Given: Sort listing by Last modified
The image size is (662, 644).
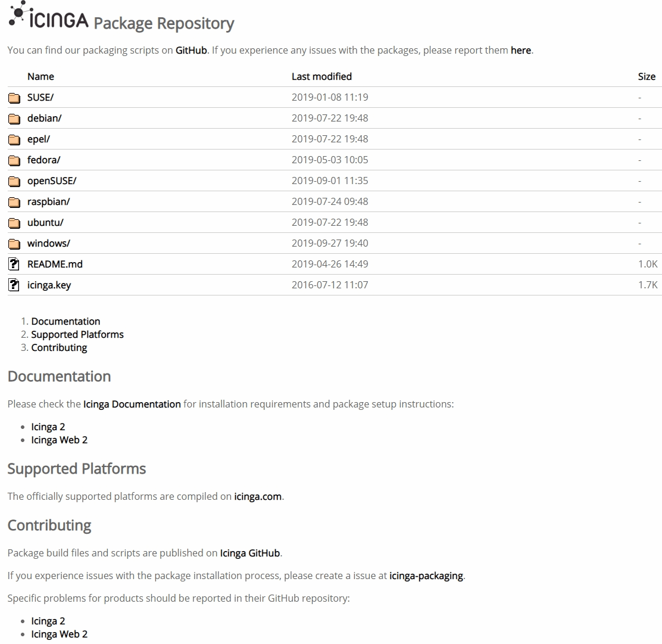Looking at the screenshot, I should pos(321,76).
